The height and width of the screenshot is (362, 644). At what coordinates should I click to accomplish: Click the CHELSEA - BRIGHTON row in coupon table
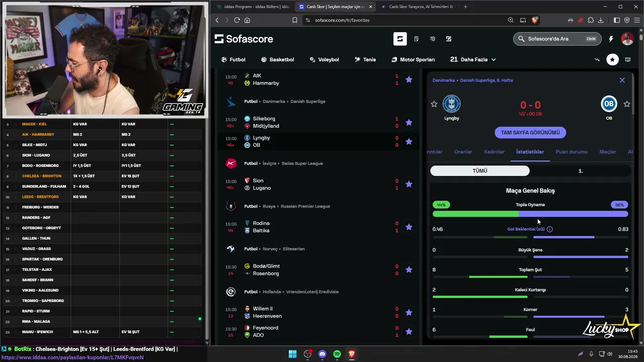pyautogui.click(x=102, y=176)
